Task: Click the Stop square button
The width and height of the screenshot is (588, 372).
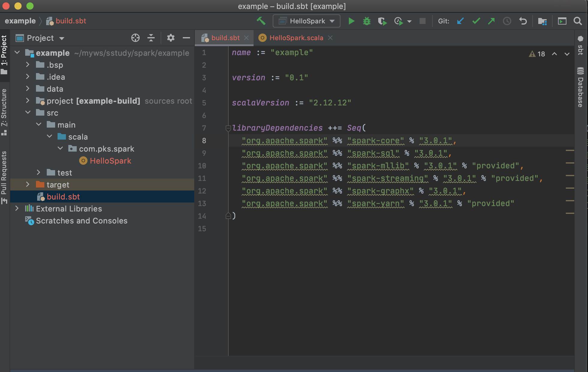Action: click(x=423, y=21)
